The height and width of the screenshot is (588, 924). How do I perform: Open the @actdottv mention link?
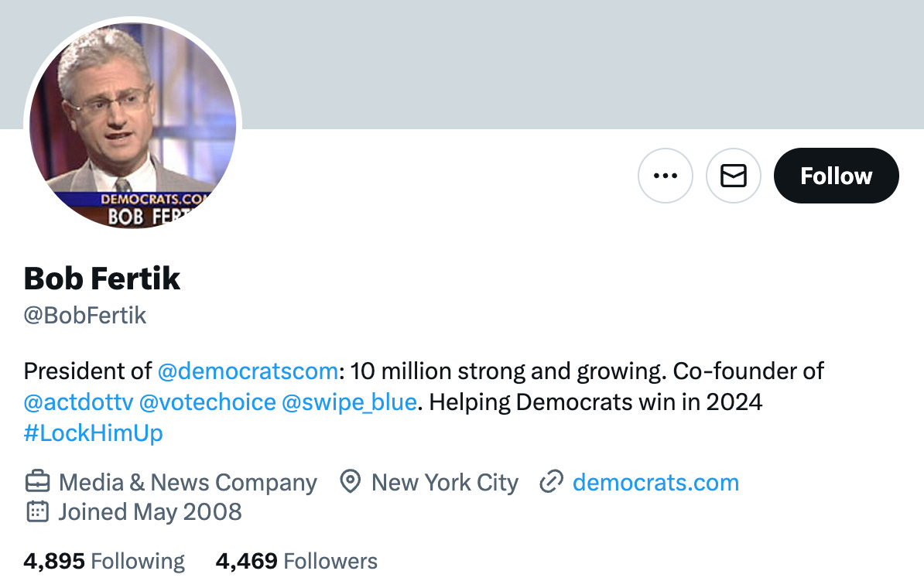pos(78,402)
